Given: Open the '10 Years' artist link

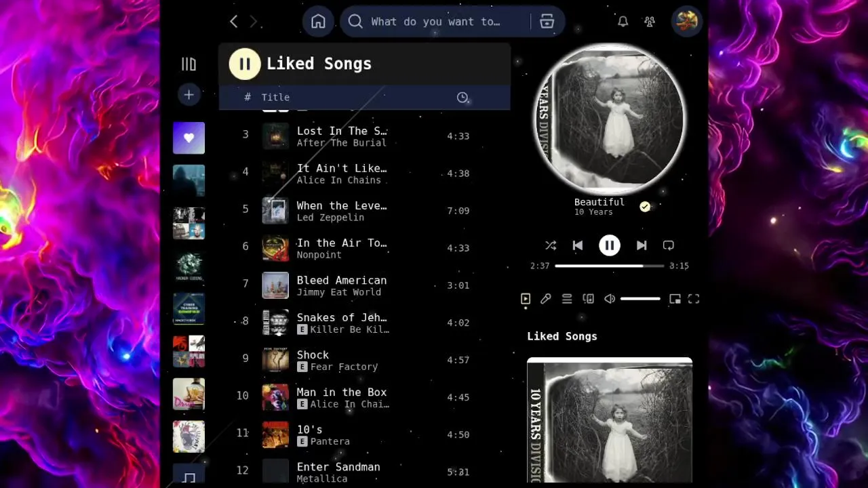Looking at the screenshot, I should [593, 212].
